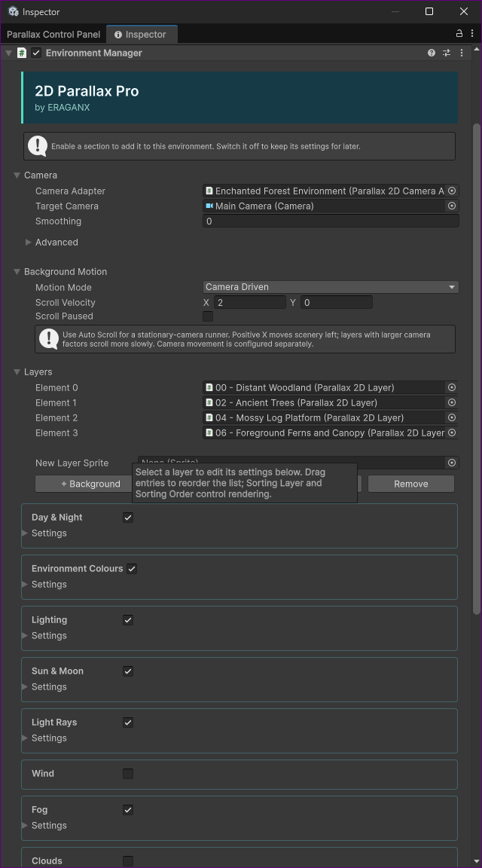The height and width of the screenshot is (868, 482).
Task: Open the Environment Manager help reference icon
Action: pos(431,53)
